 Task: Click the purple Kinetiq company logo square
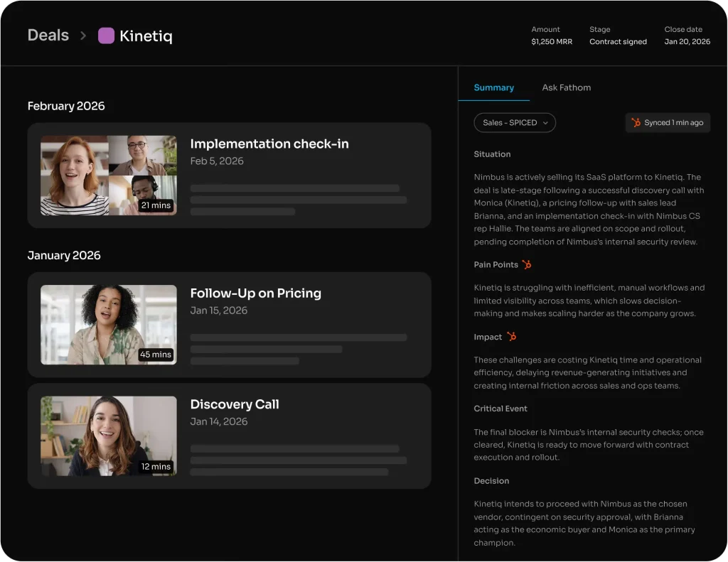[x=106, y=36]
